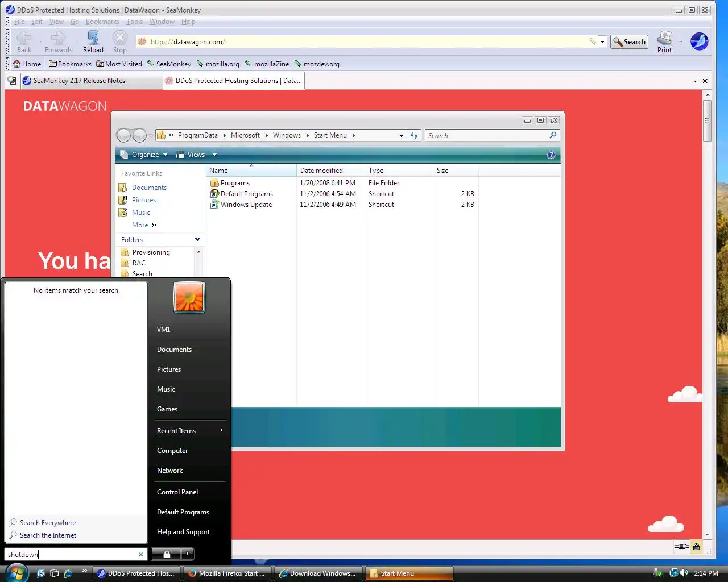Viewport: 728px width, 582px height.
Task: Click the Explorer forward arrow button
Action: point(139,135)
